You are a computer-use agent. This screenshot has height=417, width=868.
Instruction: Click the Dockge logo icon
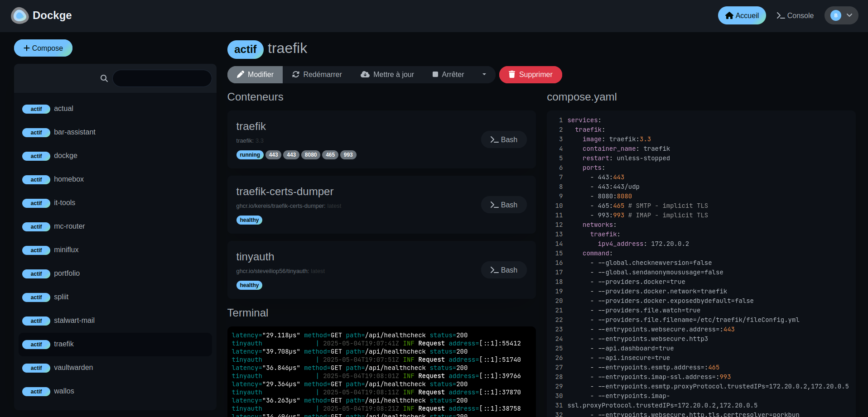tap(19, 16)
